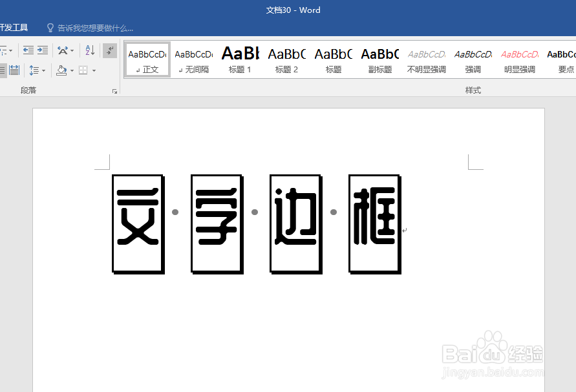This screenshot has width=576, height=392.
Task: Click the Line Spacing icon
Action: (33, 70)
